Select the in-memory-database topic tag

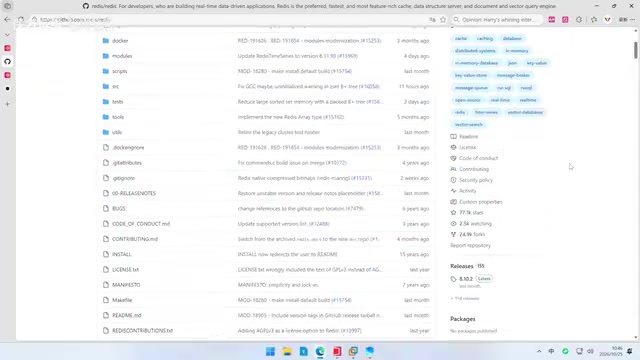click(476, 63)
